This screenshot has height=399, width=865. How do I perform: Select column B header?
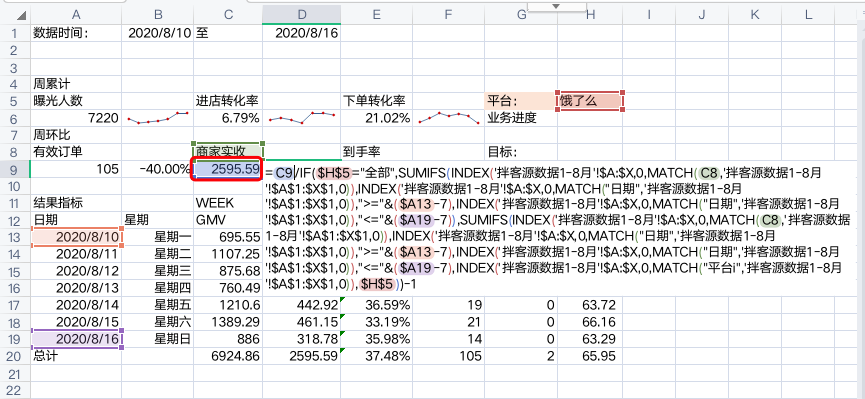coord(157,15)
